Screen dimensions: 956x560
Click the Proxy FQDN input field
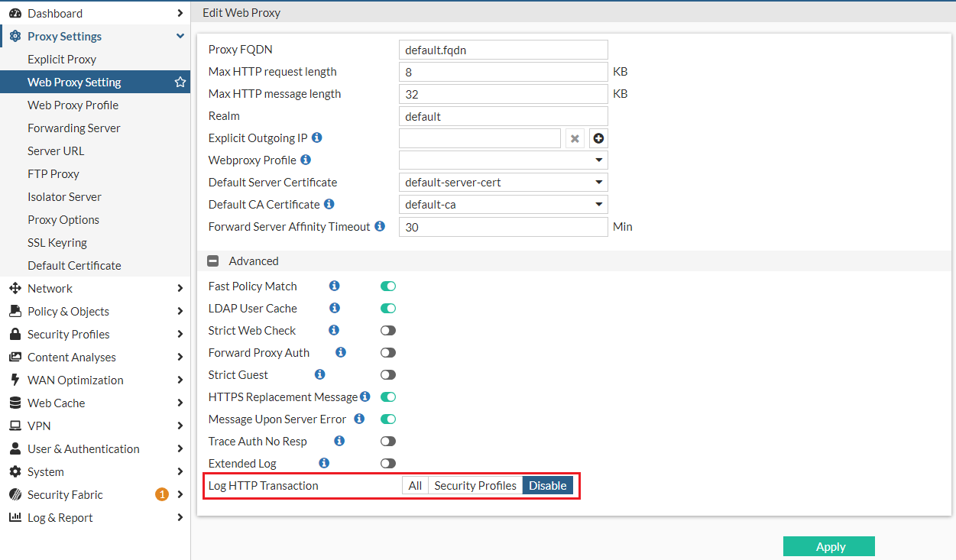(503, 50)
